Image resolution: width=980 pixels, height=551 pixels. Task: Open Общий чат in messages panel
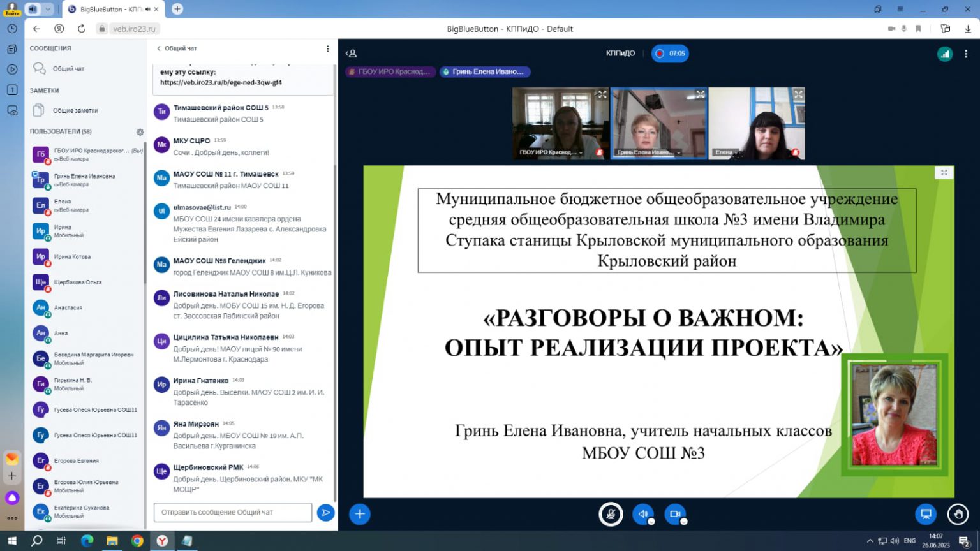coord(68,69)
